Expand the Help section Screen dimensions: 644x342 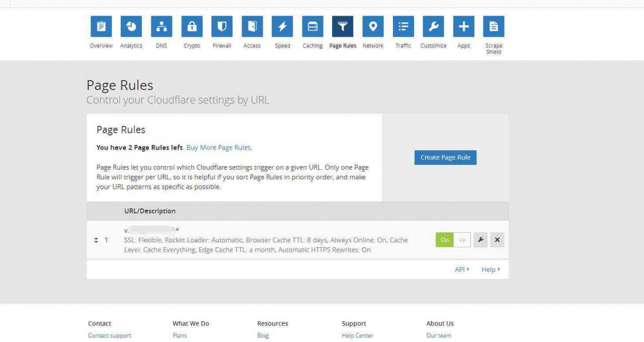(x=491, y=269)
